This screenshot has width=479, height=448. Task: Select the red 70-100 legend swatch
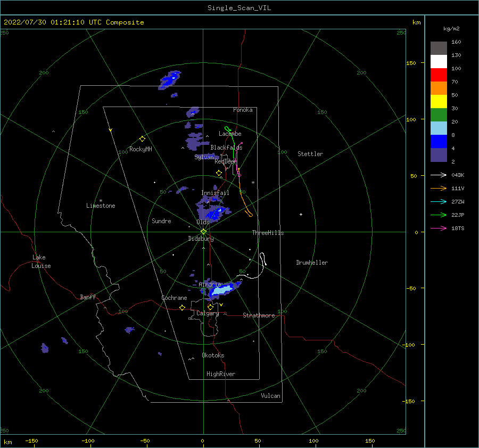[439, 75]
